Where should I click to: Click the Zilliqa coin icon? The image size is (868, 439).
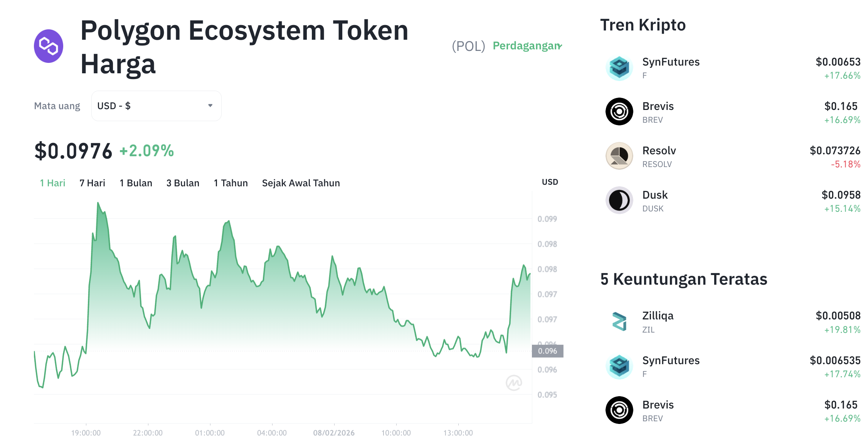pos(619,322)
